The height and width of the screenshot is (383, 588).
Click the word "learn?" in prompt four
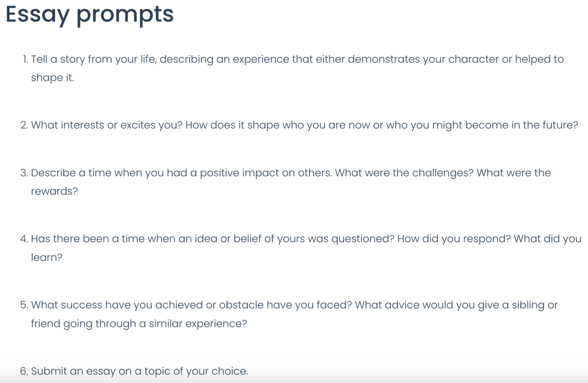(x=46, y=257)
